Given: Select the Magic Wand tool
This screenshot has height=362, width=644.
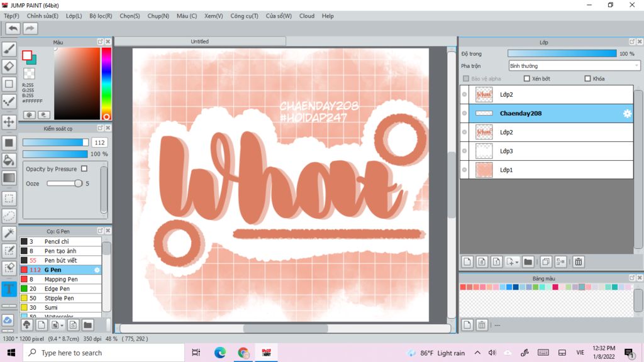Looking at the screenshot, I should click(9, 233).
